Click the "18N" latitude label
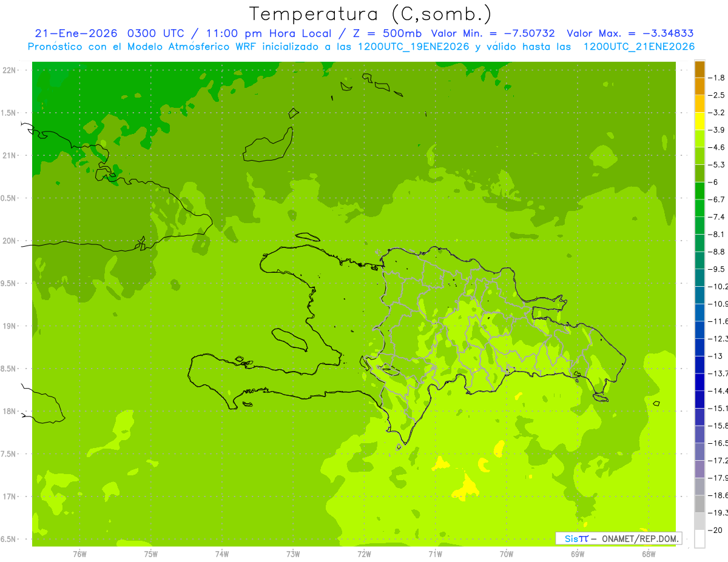728x562 pixels. tap(10, 411)
